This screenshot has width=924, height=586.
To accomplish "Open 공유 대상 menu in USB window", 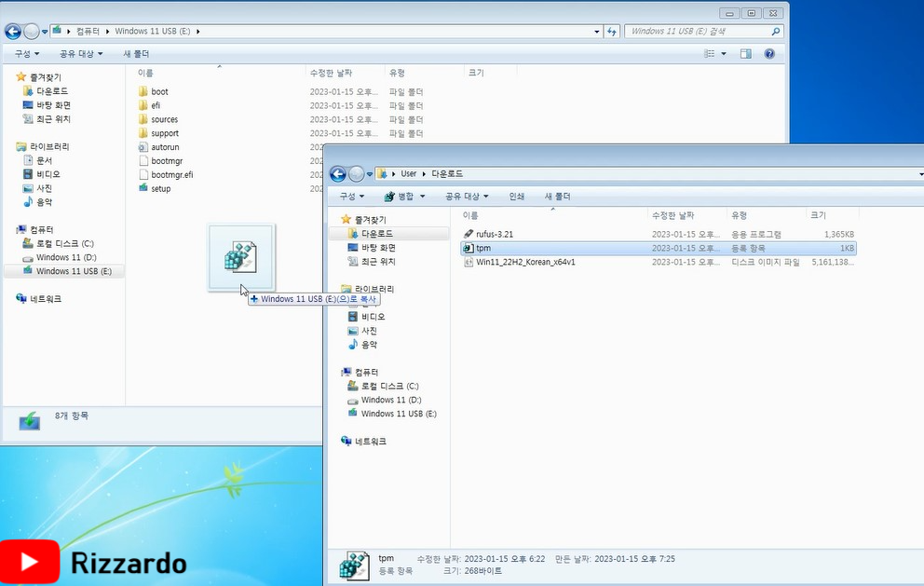I will click(x=81, y=54).
